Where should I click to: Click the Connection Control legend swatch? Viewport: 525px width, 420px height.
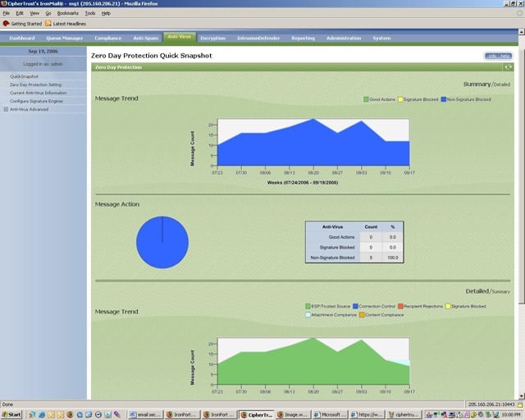point(355,306)
